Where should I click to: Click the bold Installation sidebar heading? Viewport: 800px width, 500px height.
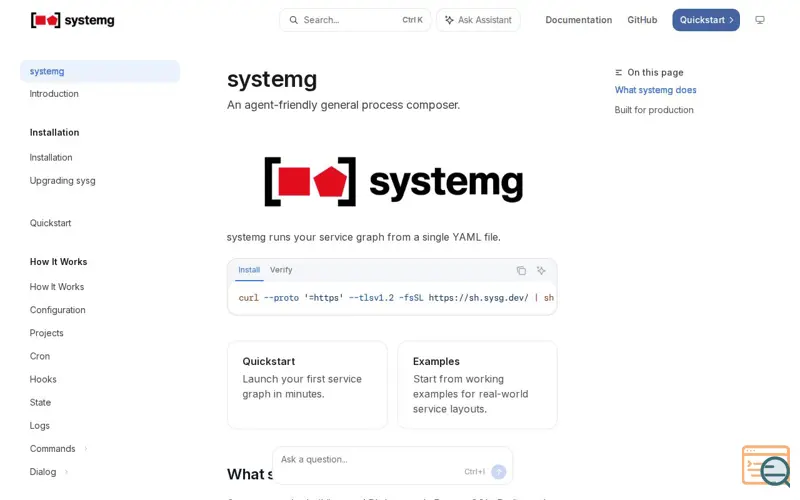click(55, 133)
